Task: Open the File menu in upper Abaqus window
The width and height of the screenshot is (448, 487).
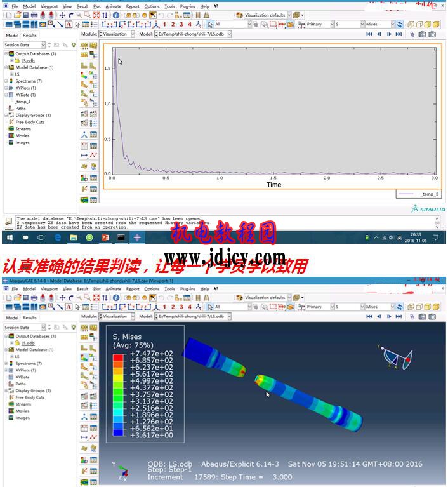Action: pyautogui.click(x=15, y=6)
